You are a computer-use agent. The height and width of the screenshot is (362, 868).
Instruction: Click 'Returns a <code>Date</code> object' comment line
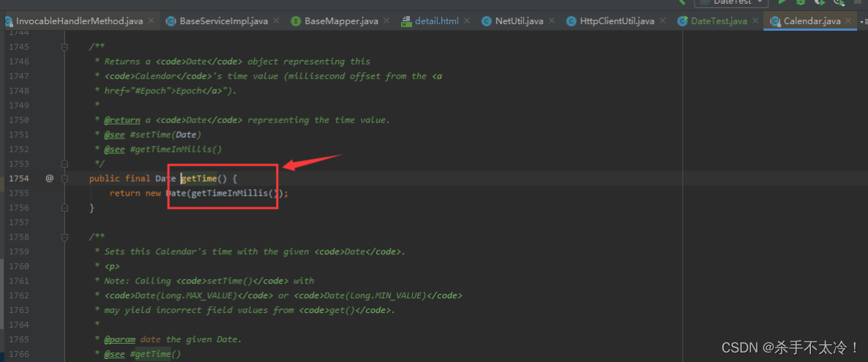(232, 62)
